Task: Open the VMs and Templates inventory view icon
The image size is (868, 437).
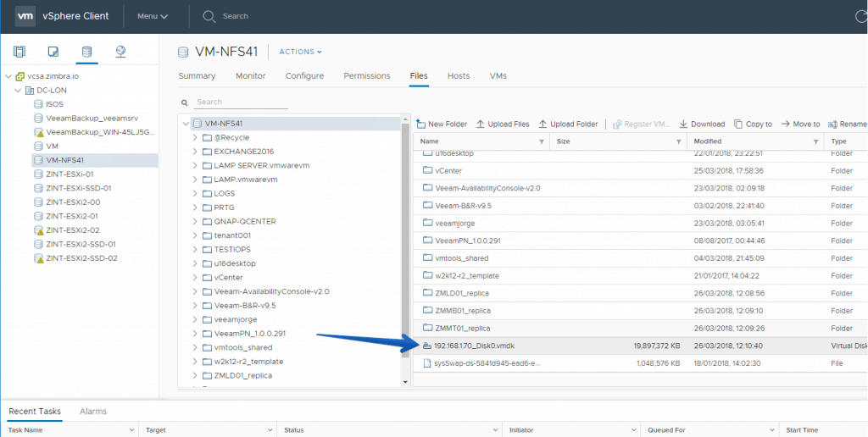Action: [53, 52]
